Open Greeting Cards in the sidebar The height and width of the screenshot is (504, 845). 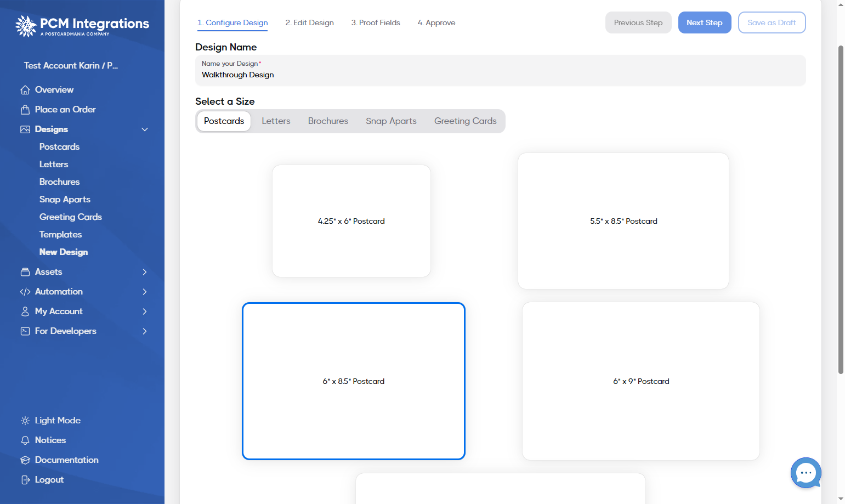[x=71, y=217]
